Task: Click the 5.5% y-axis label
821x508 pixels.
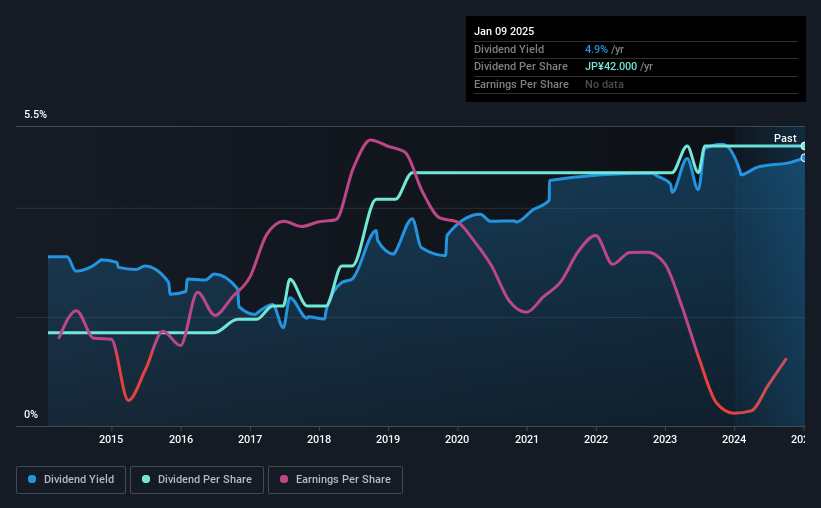Action: [36, 115]
